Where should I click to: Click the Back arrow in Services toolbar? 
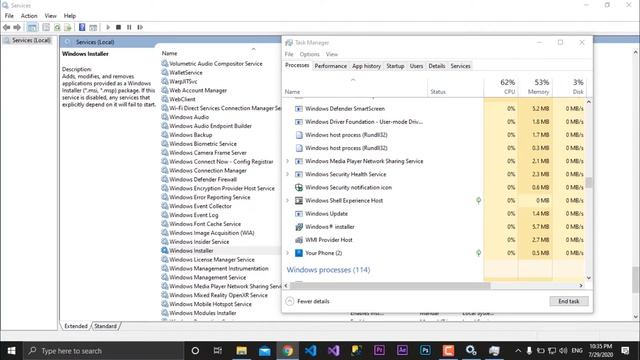point(6,27)
